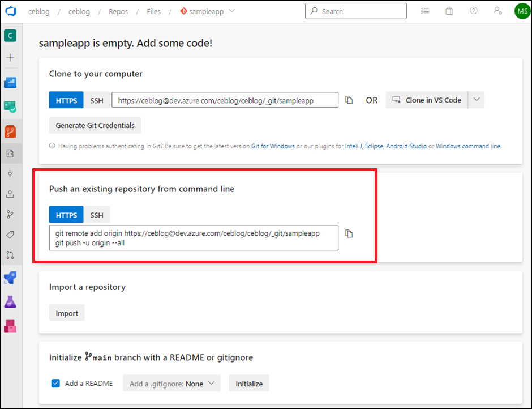
Task: Open Artifacts icon in sidebar
Action: tap(10, 326)
